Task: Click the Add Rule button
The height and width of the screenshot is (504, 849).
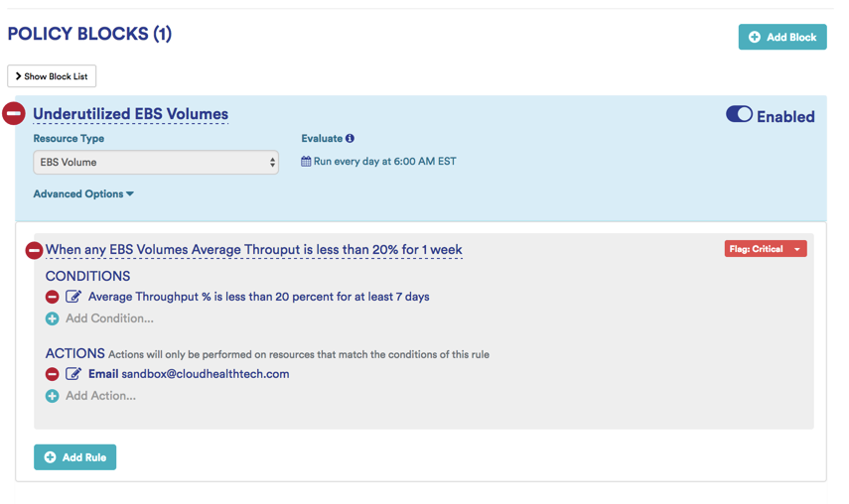Action: point(74,457)
